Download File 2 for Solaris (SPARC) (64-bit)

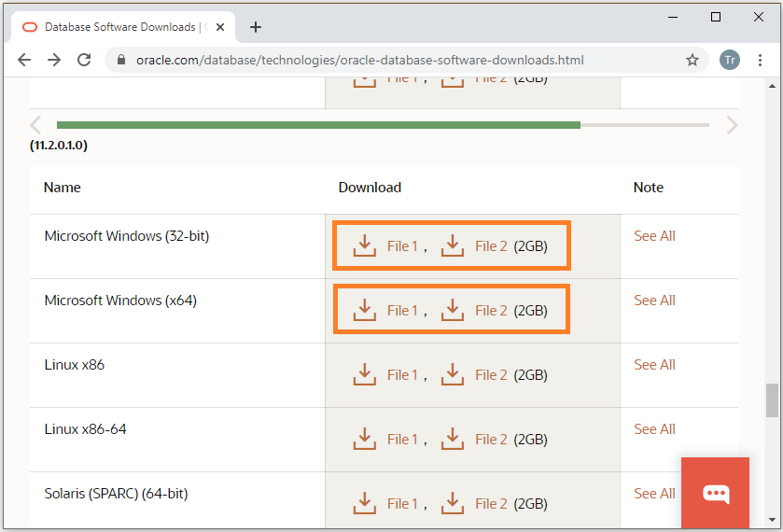click(491, 504)
